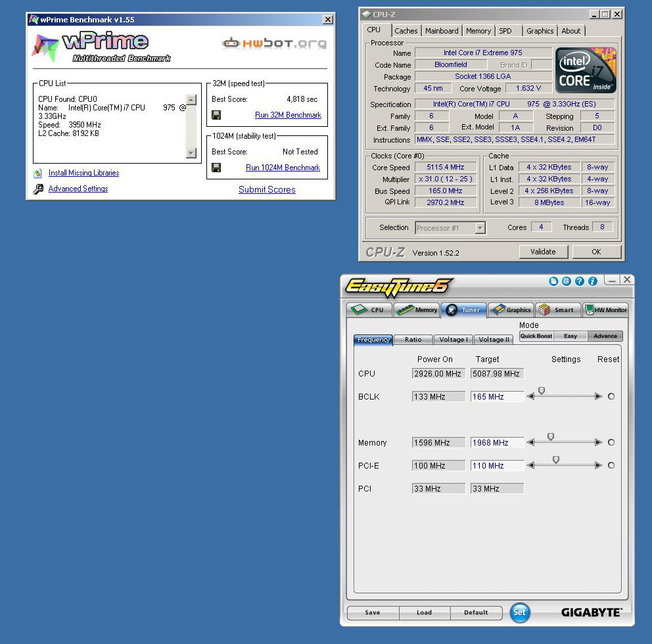Reset PCI-E using its radio button
The height and width of the screenshot is (644, 652).
[611, 465]
